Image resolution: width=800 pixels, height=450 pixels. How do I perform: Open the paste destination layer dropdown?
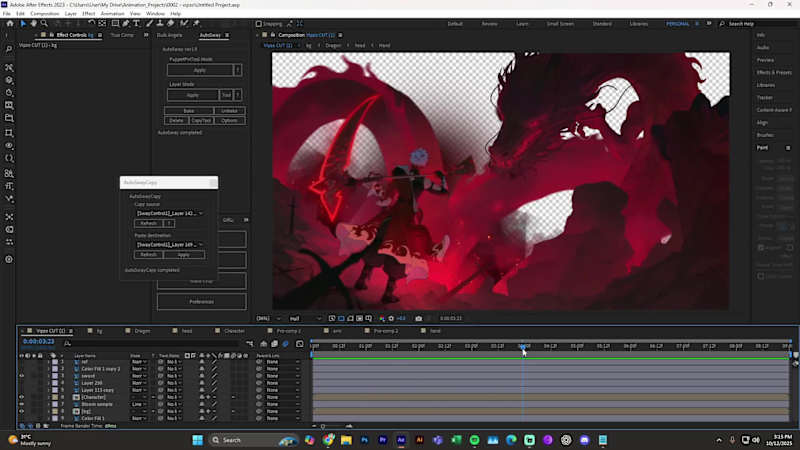tap(168, 244)
